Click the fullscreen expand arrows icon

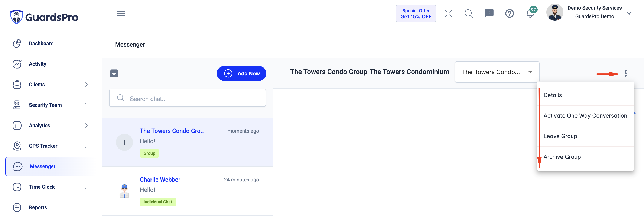[x=448, y=13]
